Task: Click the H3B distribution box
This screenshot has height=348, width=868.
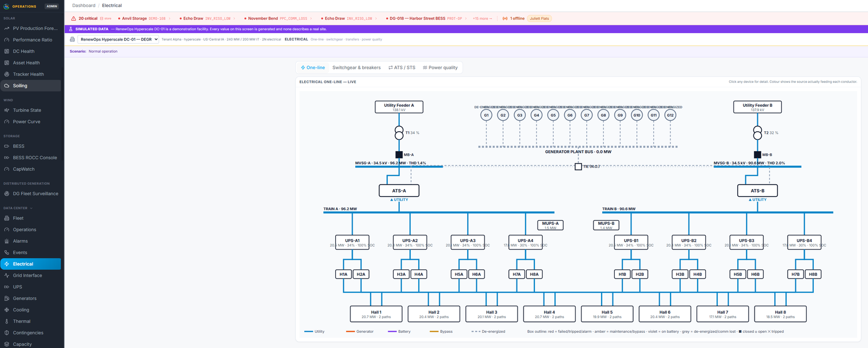Action: pos(680,274)
